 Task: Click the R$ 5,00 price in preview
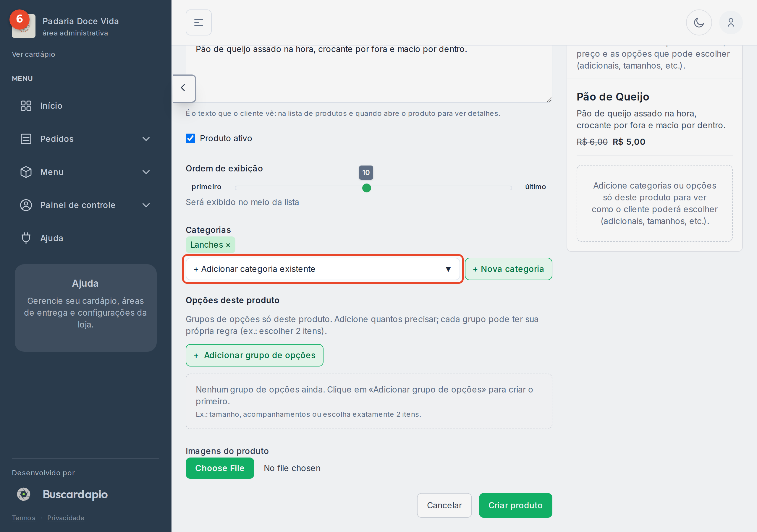(629, 142)
